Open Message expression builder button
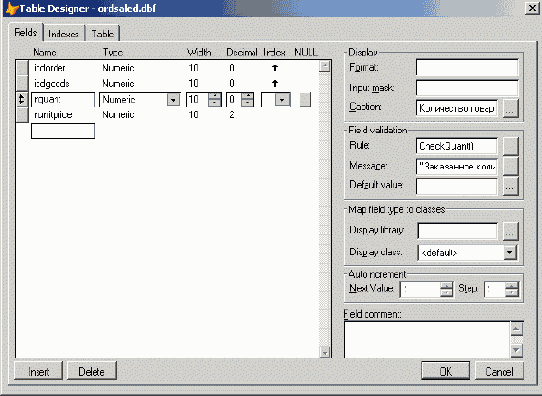This screenshot has width=542, height=396. (511, 166)
